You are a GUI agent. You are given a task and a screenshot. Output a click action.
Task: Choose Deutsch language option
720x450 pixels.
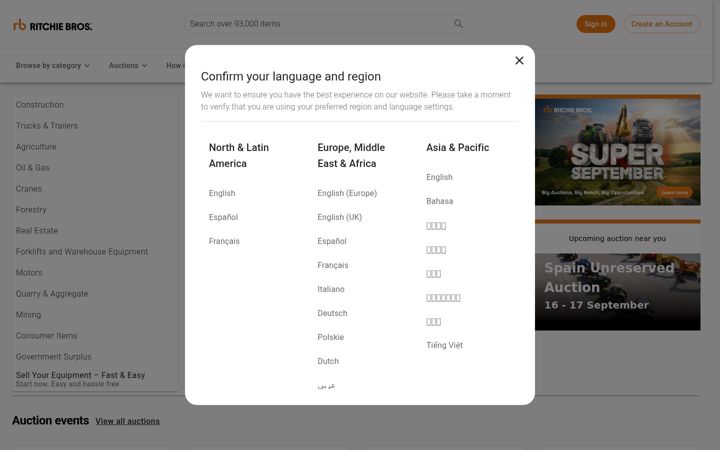click(x=332, y=313)
